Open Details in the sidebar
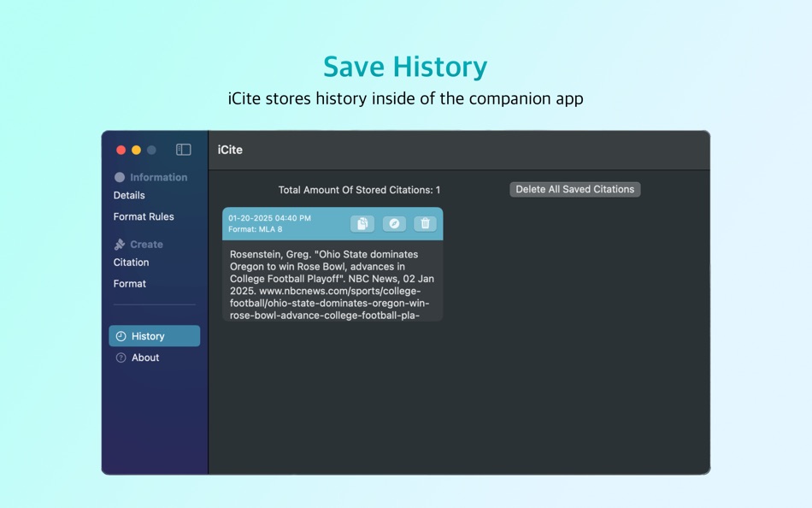Image resolution: width=812 pixels, height=508 pixels. (x=129, y=196)
